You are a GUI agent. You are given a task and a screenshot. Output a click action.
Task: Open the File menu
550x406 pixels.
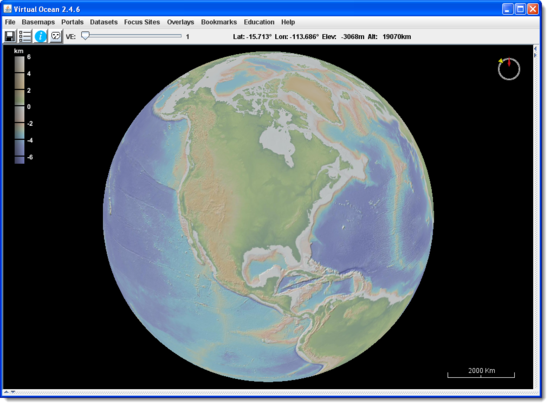pyautogui.click(x=10, y=22)
